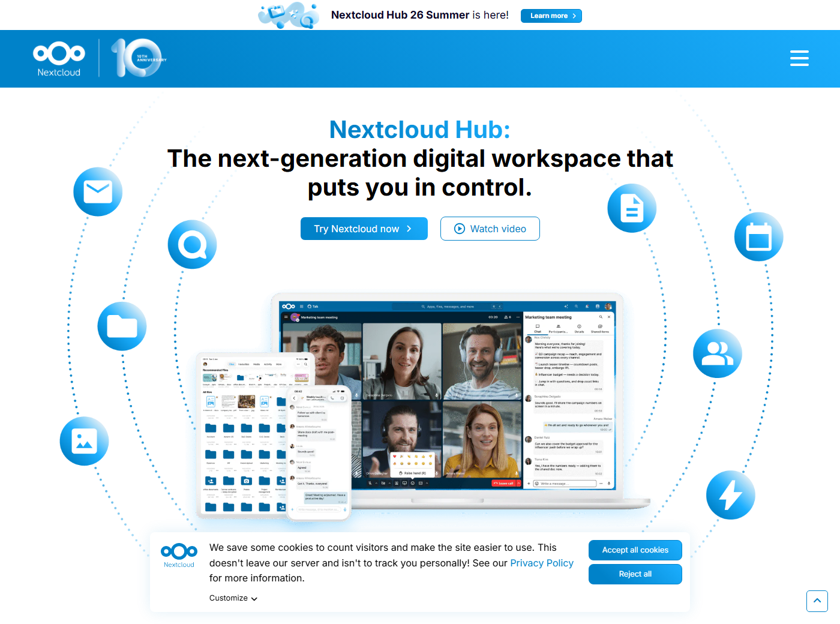Click the scroll-to-top arrow button

tap(817, 601)
